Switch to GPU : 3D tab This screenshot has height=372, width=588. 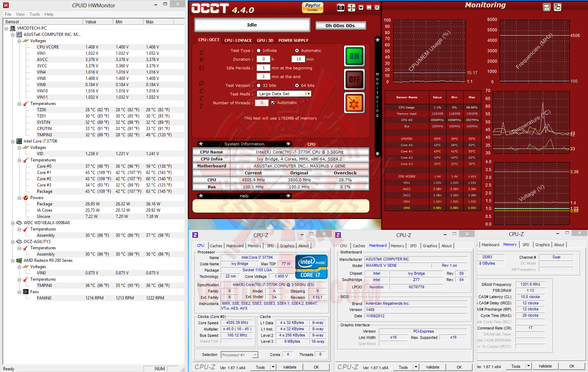(265, 40)
